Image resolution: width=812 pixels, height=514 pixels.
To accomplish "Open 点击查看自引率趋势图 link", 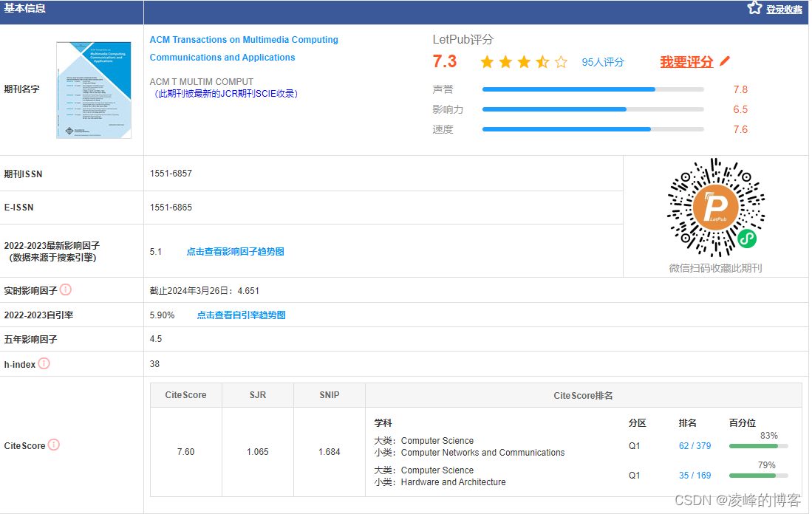I will coord(242,315).
